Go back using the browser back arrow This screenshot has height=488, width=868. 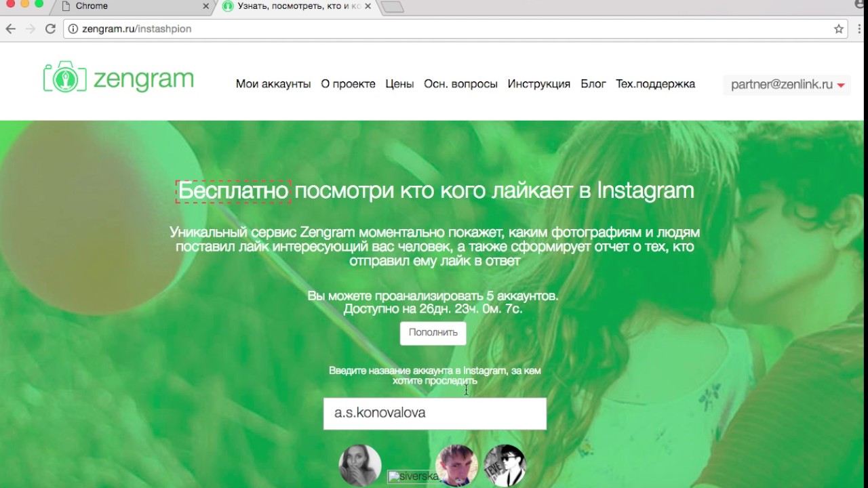tap(11, 29)
